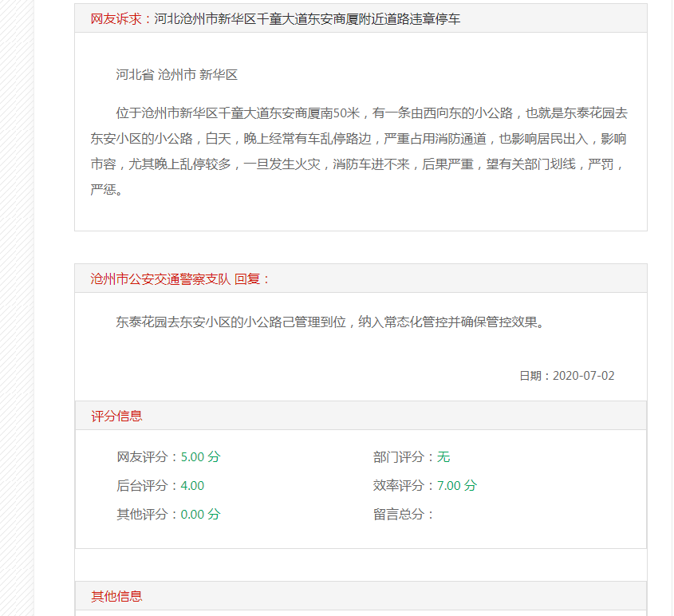Click the 其他评分 value 0.00 分
This screenshot has width=674, height=616.
click(200, 515)
